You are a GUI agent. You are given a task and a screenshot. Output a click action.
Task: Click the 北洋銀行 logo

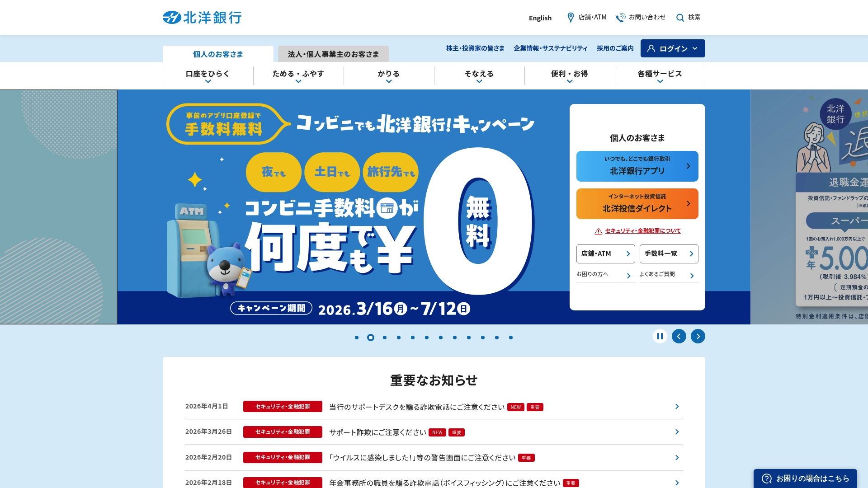202,18
